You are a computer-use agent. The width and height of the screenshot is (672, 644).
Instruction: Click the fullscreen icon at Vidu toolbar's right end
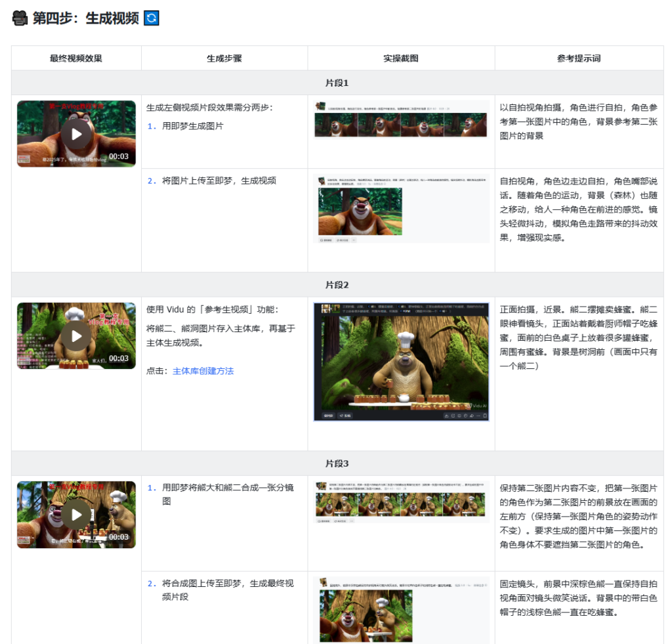point(484,416)
